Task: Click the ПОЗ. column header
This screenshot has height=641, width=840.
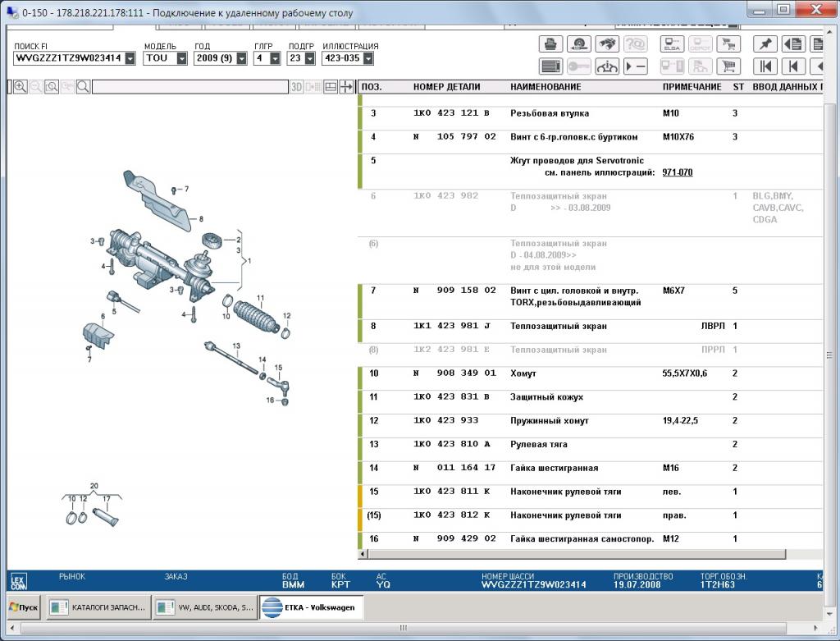Action: pyautogui.click(x=372, y=87)
